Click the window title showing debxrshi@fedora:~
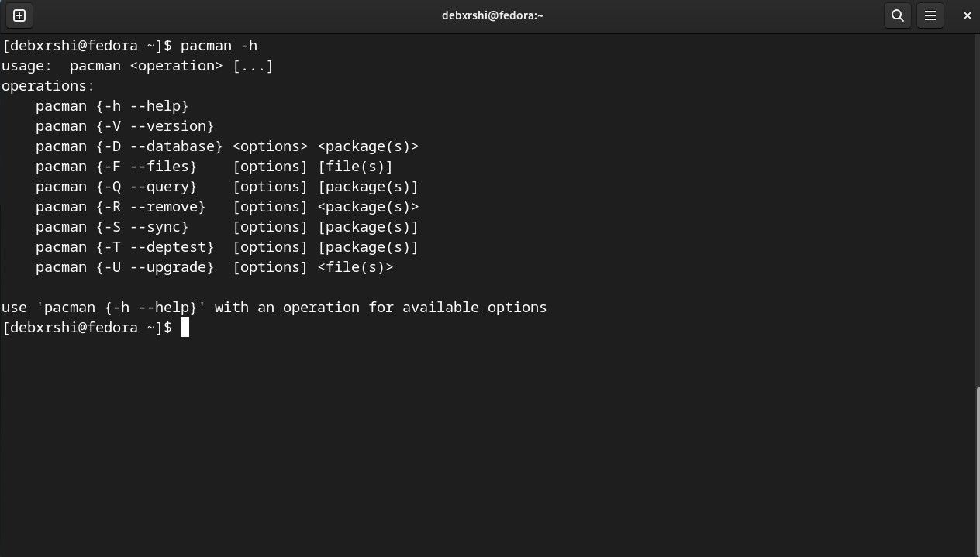 [493, 15]
